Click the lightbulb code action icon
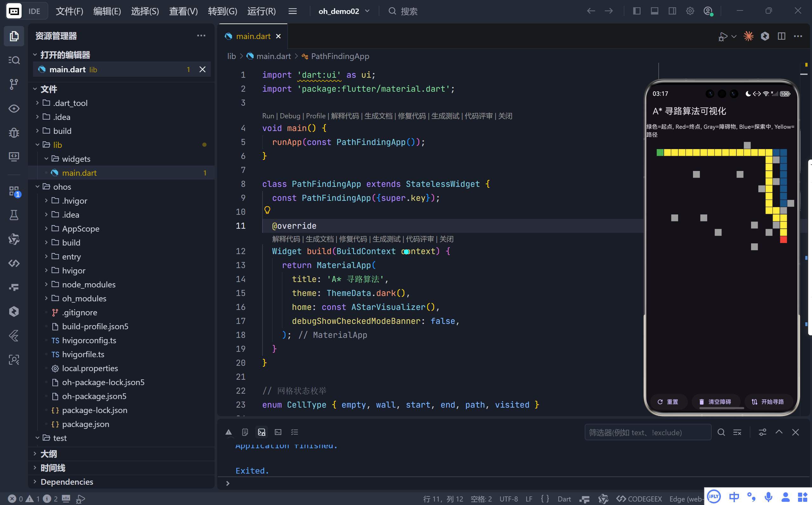This screenshot has height=505, width=812. [267, 210]
